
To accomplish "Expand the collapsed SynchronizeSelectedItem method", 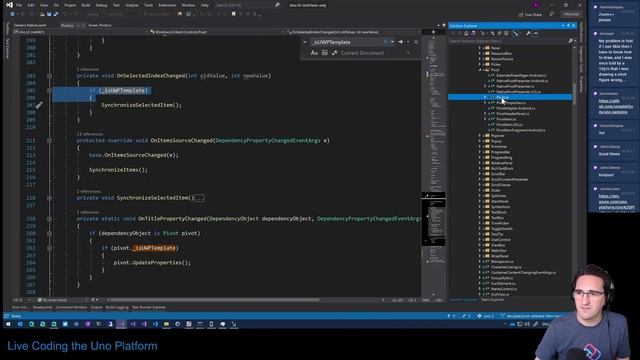I will [x=49, y=198].
